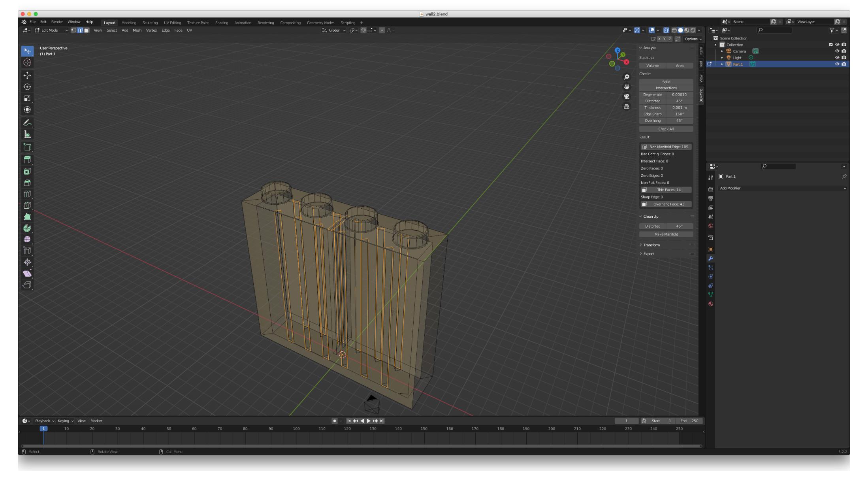Enable face select mode
The height and width of the screenshot is (481, 868).
coord(87,30)
